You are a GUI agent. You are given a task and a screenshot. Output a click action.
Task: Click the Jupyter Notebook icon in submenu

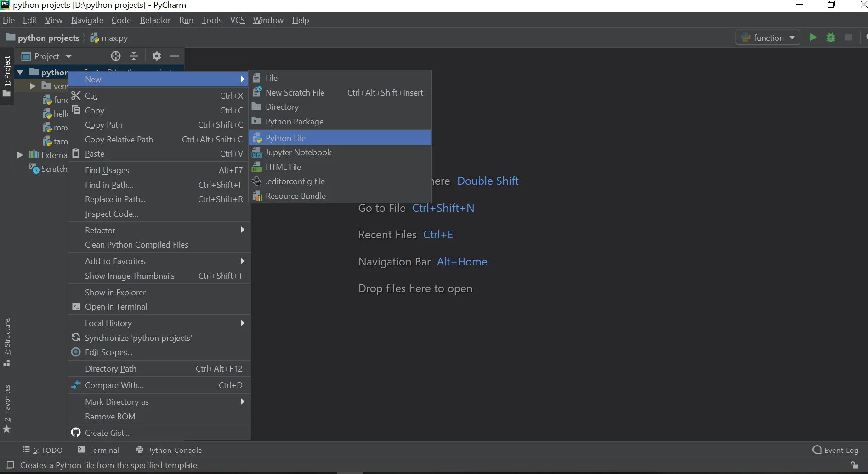(257, 152)
